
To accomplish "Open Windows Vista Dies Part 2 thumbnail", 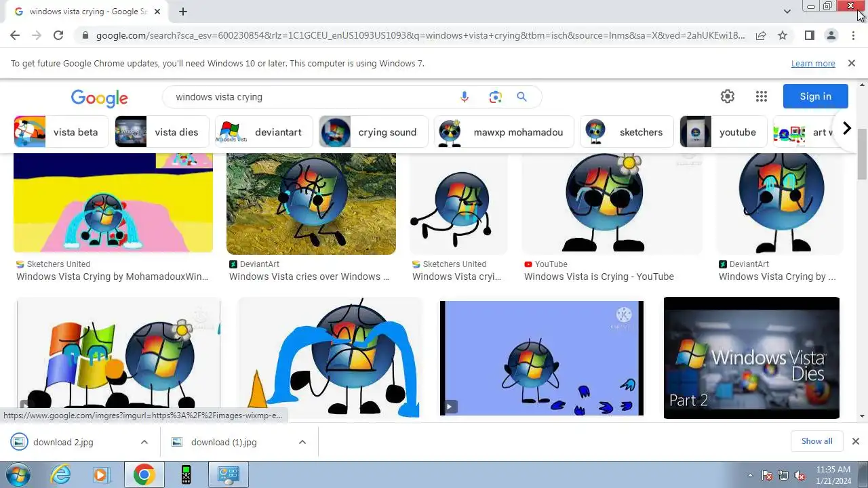I will [x=751, y=358].
